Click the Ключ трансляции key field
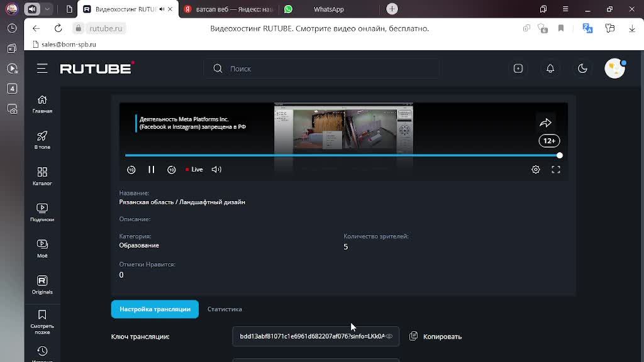The image size is (644, 362). pyautogui.click(x=316, y=337)
